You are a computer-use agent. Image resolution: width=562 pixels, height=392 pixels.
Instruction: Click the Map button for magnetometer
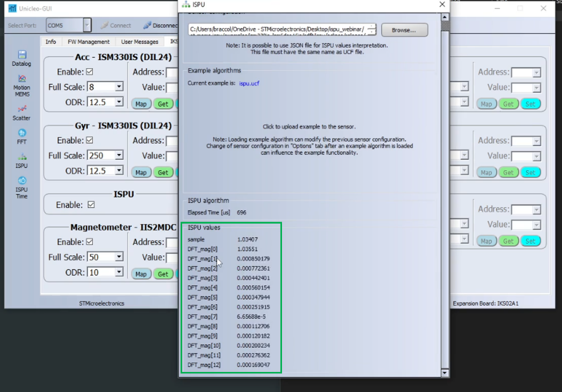[141, 274]
